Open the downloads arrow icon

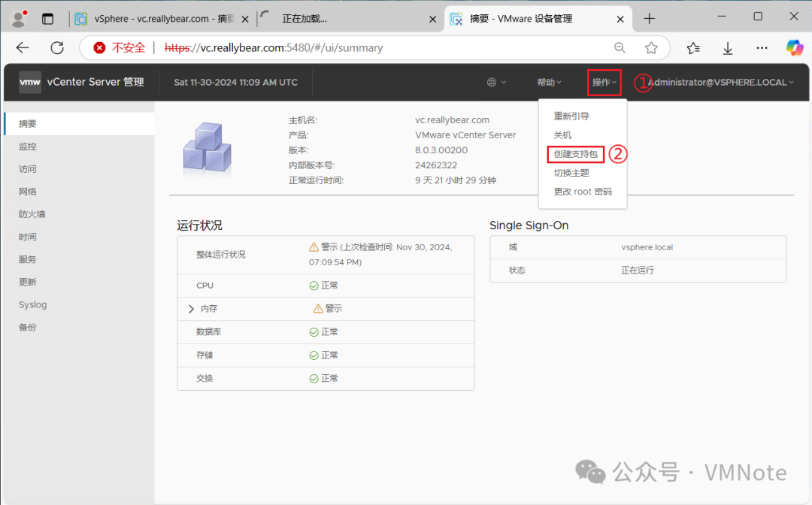(x=728, y=48)
